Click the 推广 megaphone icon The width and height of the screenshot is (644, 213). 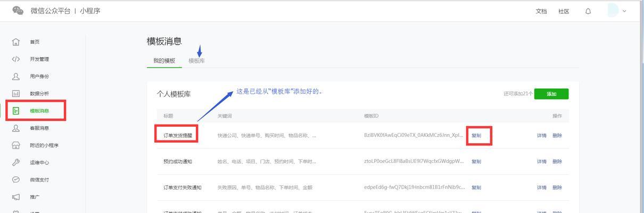(x=16, y=197)
